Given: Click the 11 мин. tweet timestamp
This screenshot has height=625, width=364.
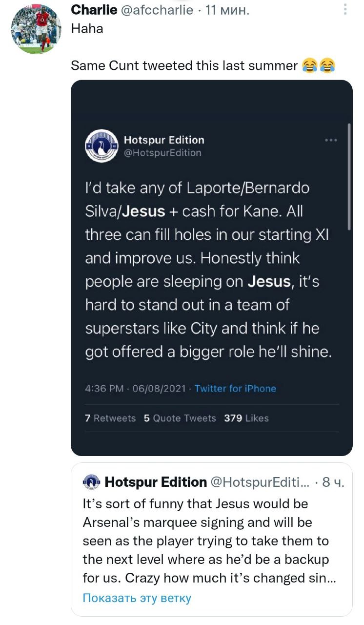Looking at the screenshot, I should (228, 10).
